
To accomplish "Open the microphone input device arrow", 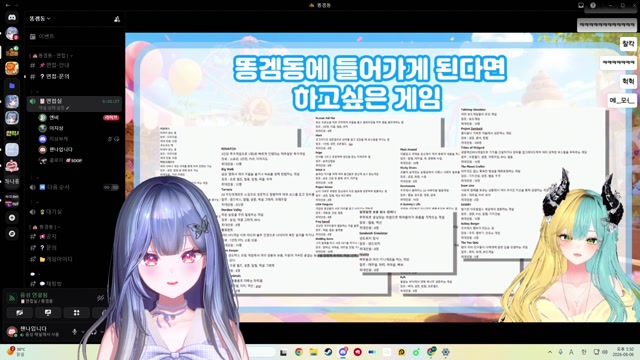I will tap(83, 332).
